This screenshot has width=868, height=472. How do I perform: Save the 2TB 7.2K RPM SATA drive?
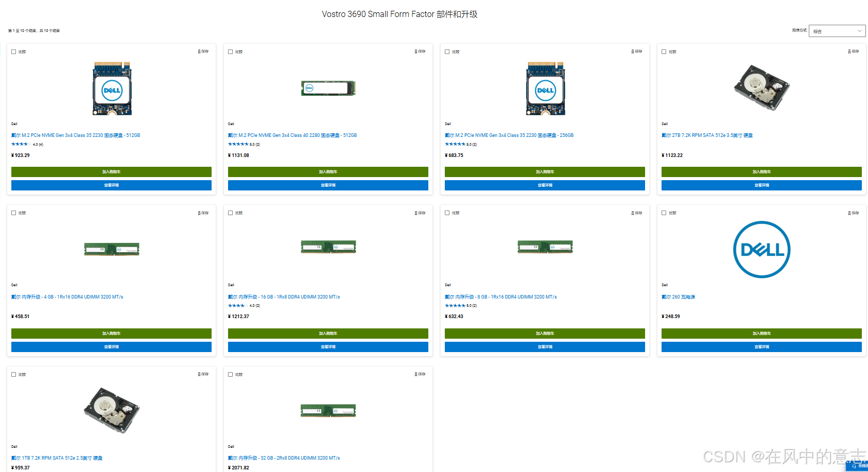(x=854, y=51)
